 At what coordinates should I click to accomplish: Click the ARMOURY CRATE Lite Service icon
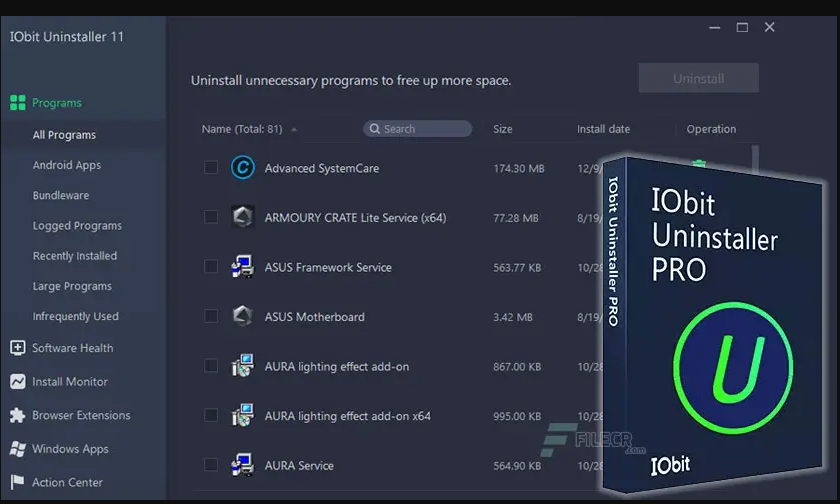click(x=243, y=217)
